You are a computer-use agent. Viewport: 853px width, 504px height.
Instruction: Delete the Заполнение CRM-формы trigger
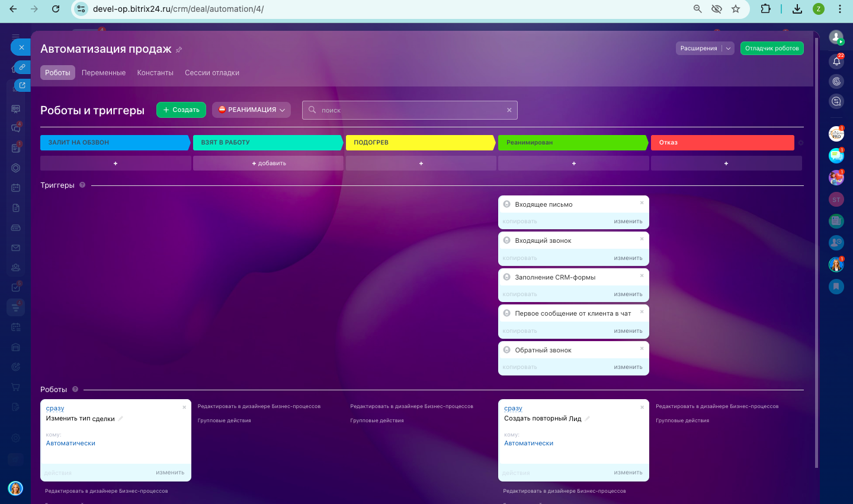click(x=642, y=275)
